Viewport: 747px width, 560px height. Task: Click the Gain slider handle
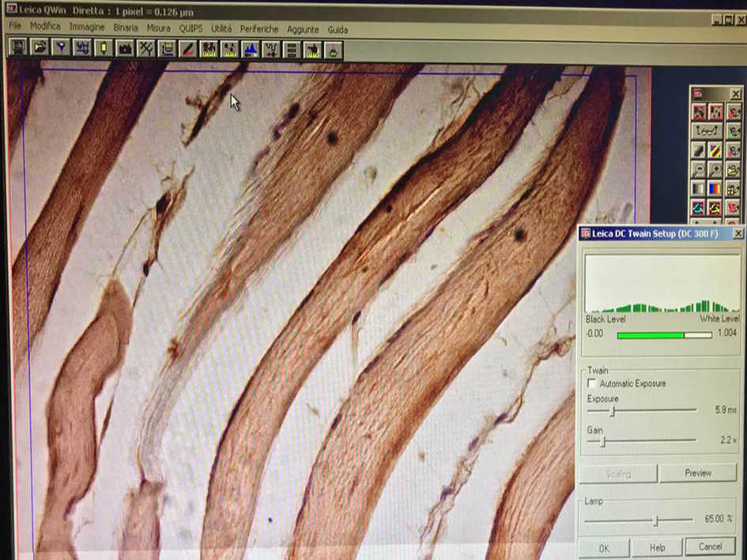(x=603, y=442)
